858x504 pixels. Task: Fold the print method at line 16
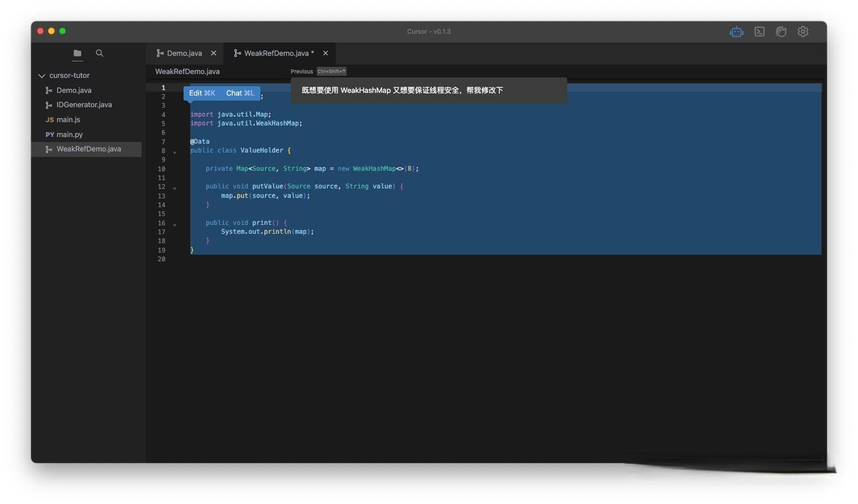(175, 224)
